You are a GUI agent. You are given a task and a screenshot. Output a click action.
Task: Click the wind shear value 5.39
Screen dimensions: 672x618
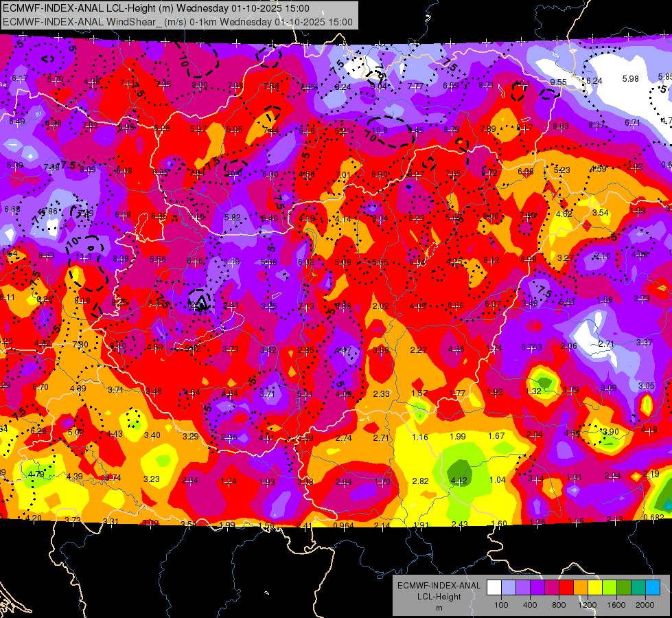[15, 165]
